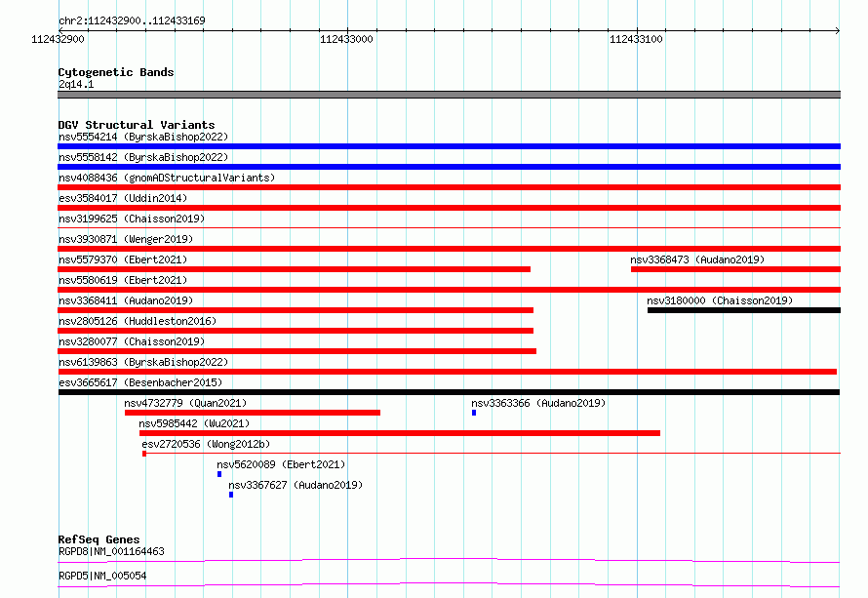Click the red bar of nsv3368411

[296, 310]
